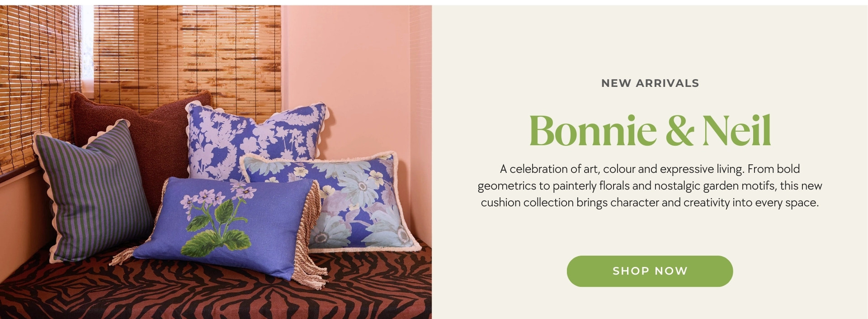This screenshot has height=319, width=868.
Task: Click the line starting 'A celebration of art'
Action: (x=650, y=169)
